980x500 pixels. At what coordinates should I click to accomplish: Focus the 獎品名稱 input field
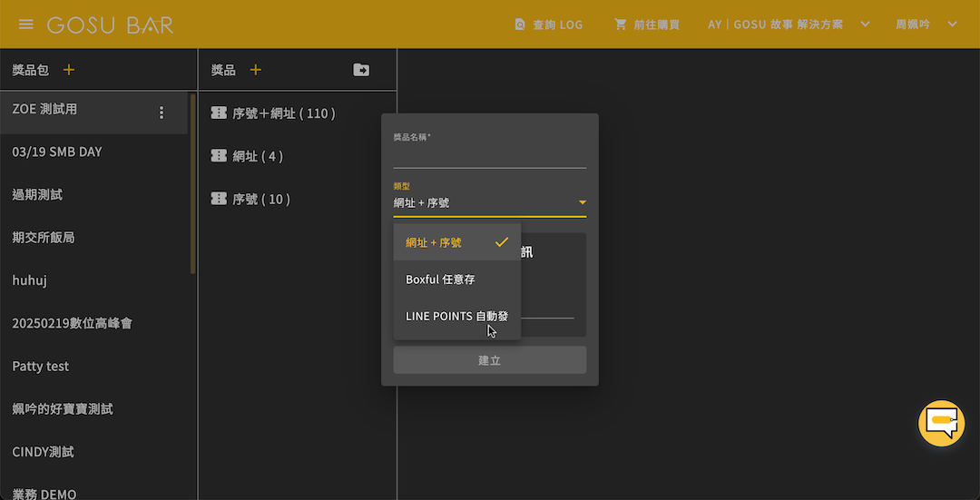point(489,157)
